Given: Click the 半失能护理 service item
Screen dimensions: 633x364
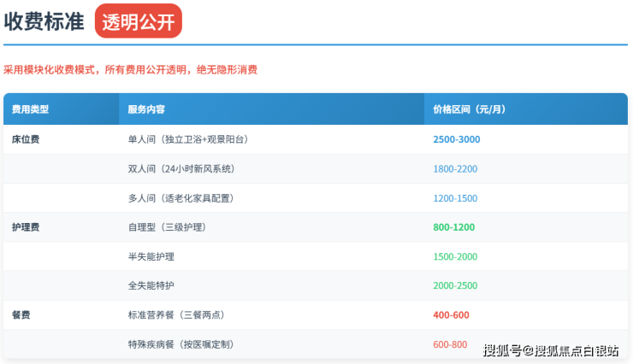Looking at the screenshot, I should pos(151,256).
